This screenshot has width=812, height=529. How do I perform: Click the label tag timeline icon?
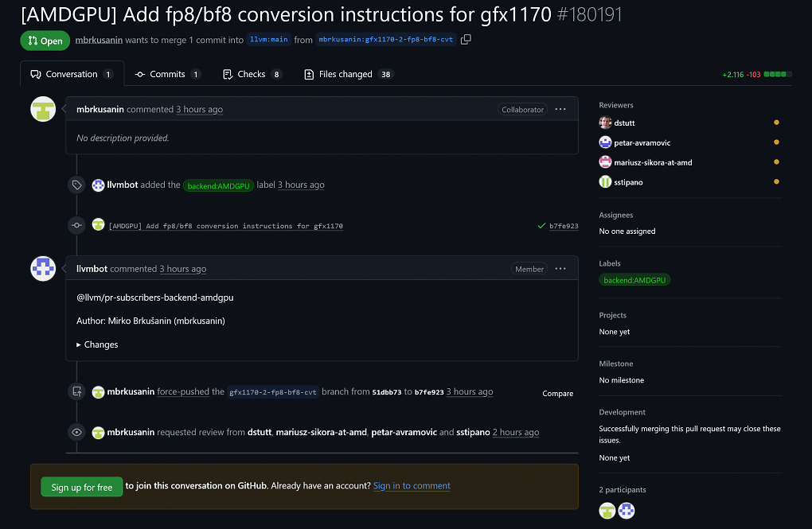(x=76, y=185)
